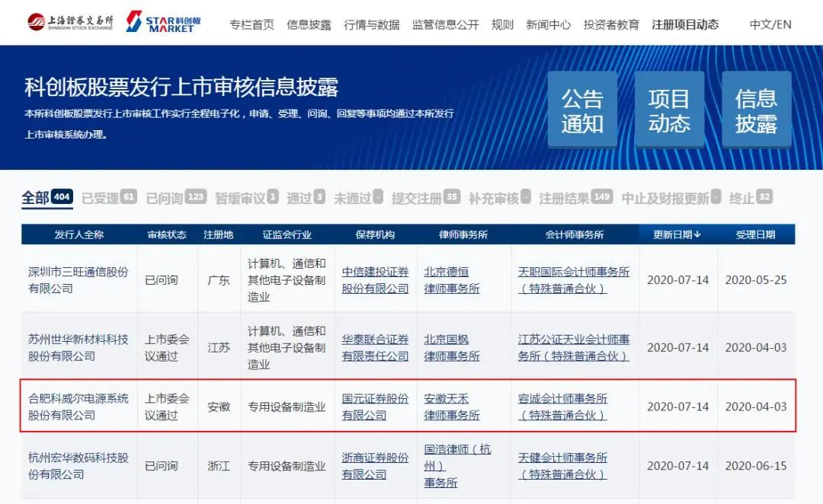The image size is (823, 504).
Task: Open 华泰联合证券有限责任公司 link
Action: click(x=375, y=348)
